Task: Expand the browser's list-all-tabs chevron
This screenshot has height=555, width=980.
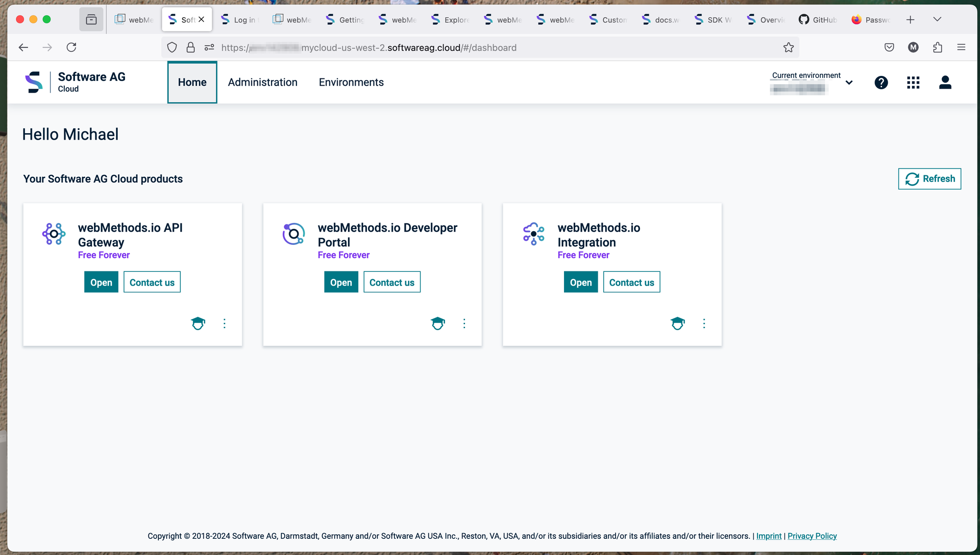Action: click(937, 20)
